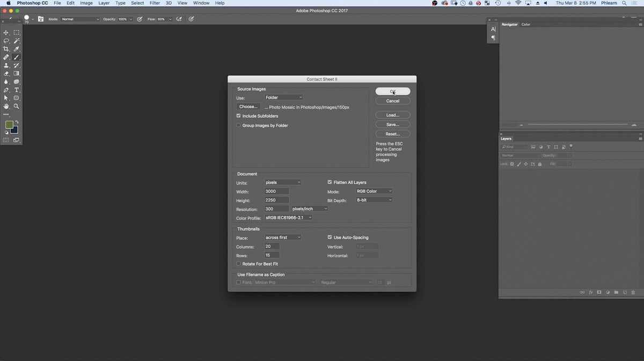
Task: Select the Clone Stamp tool
Action: (x=6, y=66)
